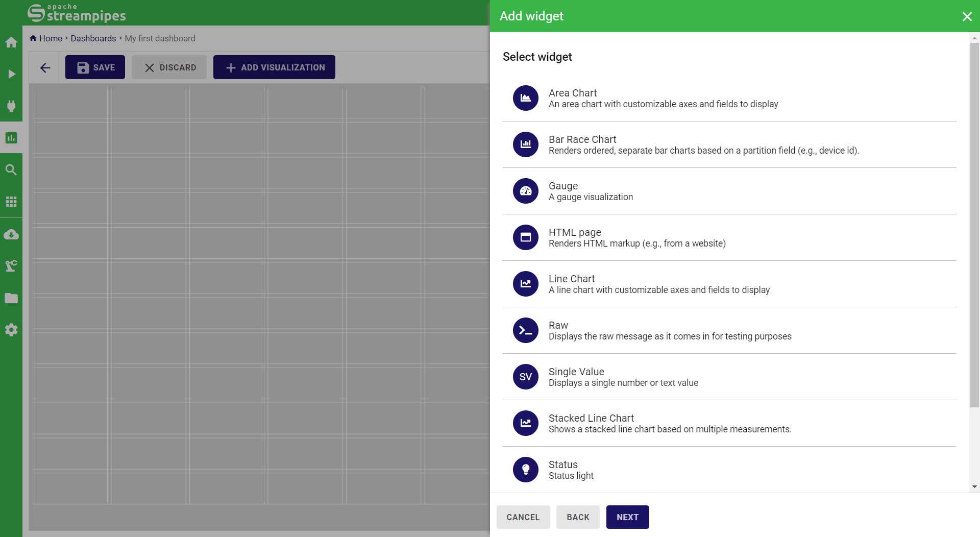Select the Single Value SV icon
980x537 pixels.
(525, 377)
